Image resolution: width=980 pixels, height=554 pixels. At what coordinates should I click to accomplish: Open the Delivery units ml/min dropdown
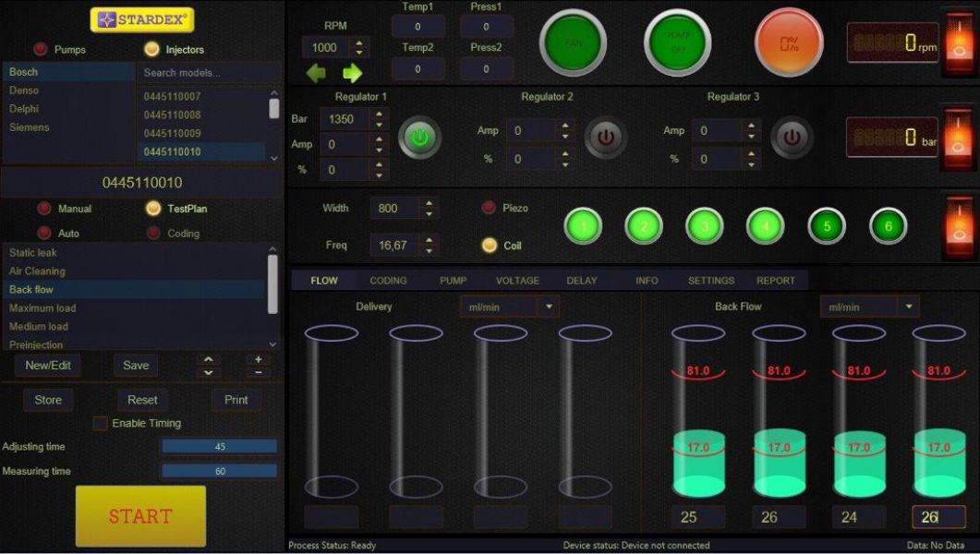[x=549, y=307]
